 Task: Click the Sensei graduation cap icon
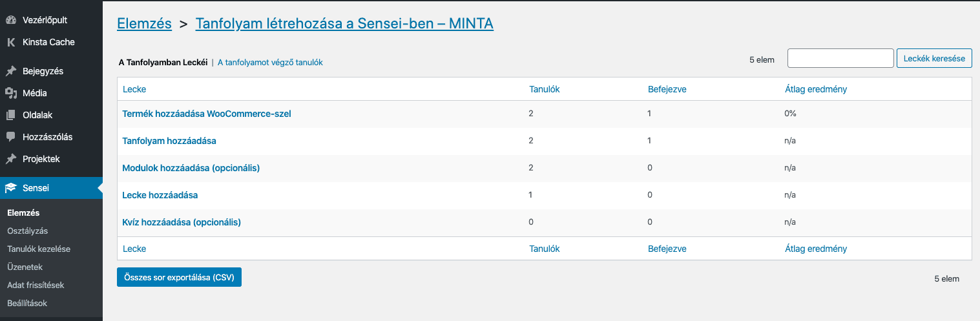tap(10, 189)
